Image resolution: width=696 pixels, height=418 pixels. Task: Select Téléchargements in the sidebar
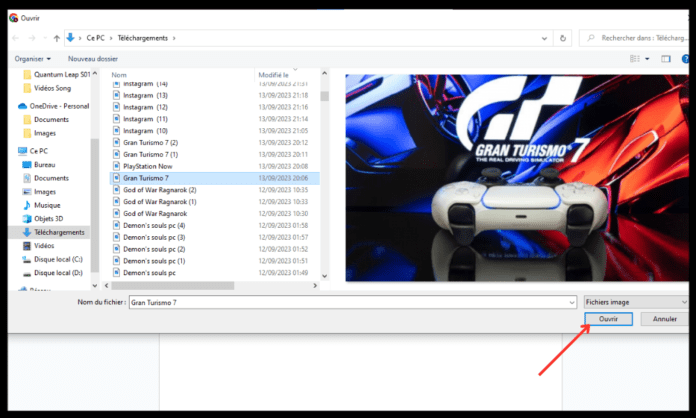tap(54, 232)
